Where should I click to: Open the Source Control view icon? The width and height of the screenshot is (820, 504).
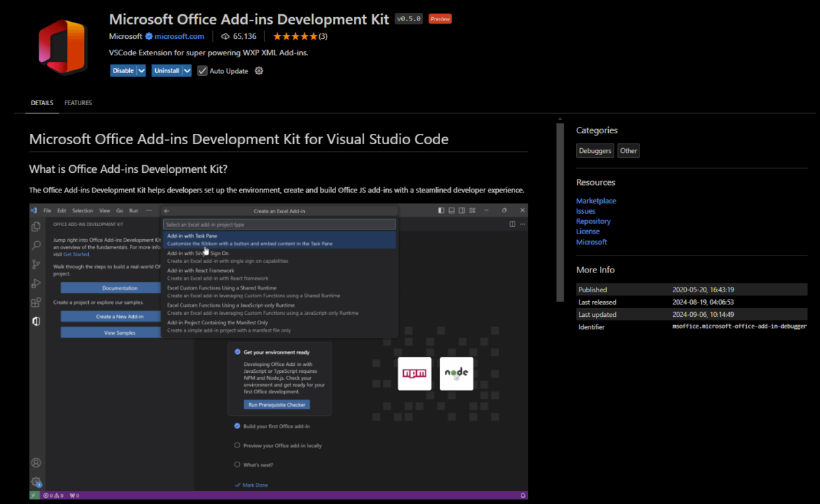pos(36,264)
